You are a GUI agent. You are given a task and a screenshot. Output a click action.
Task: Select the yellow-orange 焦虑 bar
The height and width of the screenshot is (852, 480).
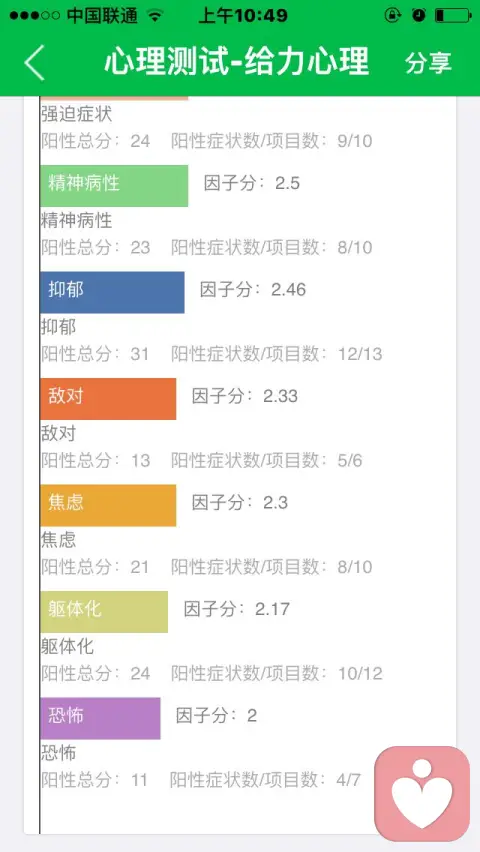(x=108, y=505)
